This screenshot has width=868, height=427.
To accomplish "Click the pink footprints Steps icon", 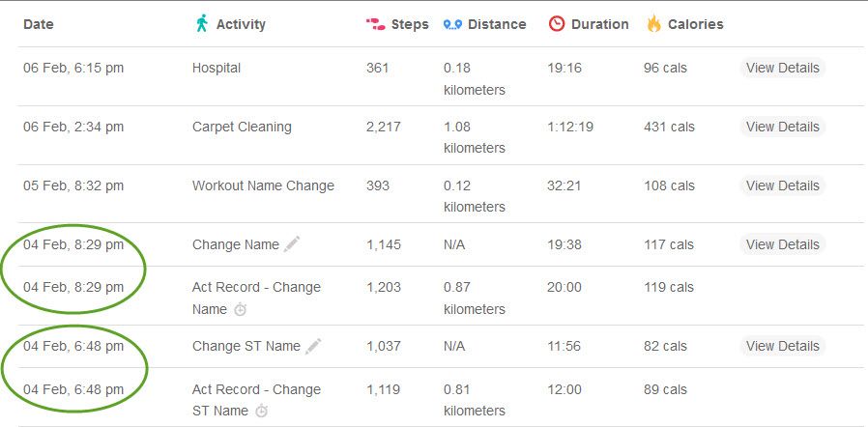I will (375, 24).
